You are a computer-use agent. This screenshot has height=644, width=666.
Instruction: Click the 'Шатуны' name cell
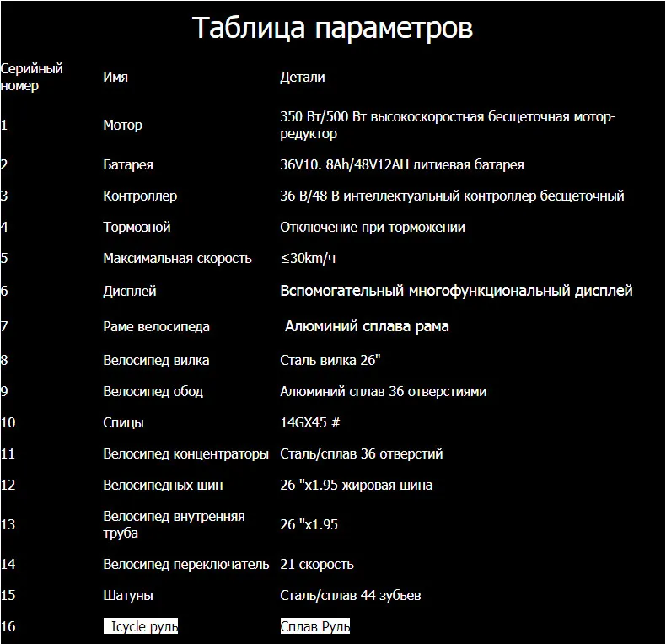coord(128,596)
